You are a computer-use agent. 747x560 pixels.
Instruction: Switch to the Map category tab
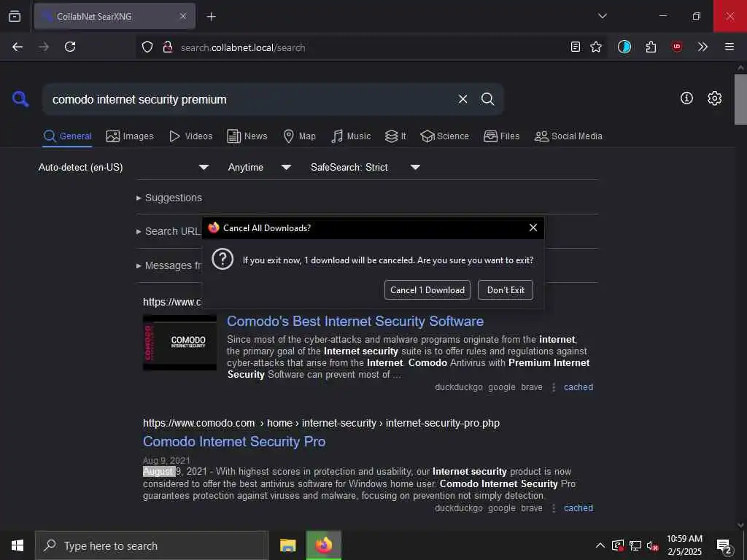[x=299, y=136]
